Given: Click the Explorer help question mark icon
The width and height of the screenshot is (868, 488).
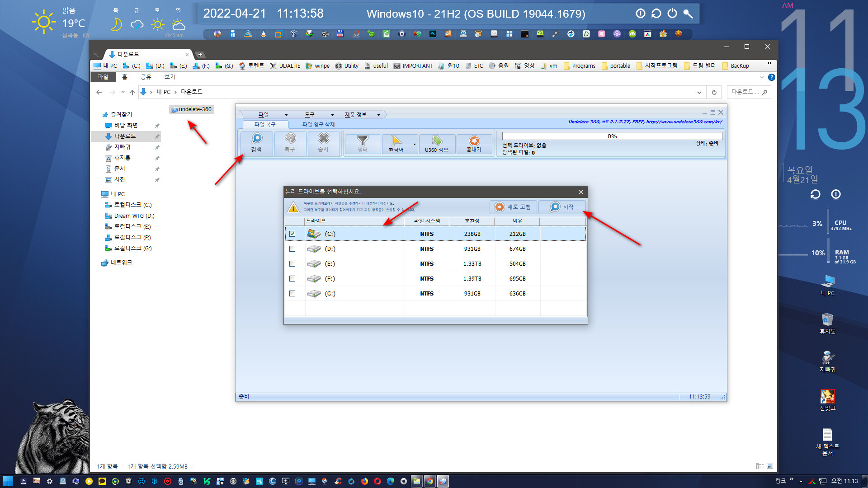Looking at the screenshot, I should coord(772,77).
